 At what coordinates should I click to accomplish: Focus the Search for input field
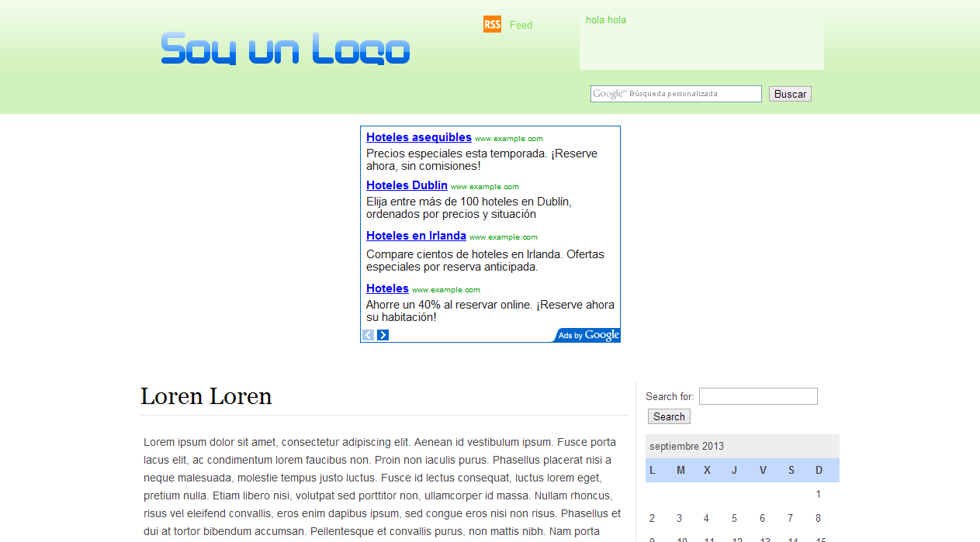click(x=758, y=396)
